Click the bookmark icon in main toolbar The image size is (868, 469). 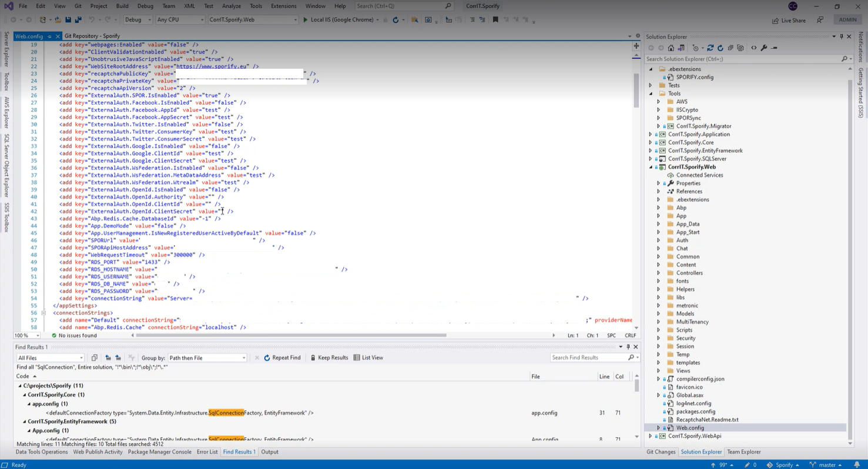[x=495, y=20]
